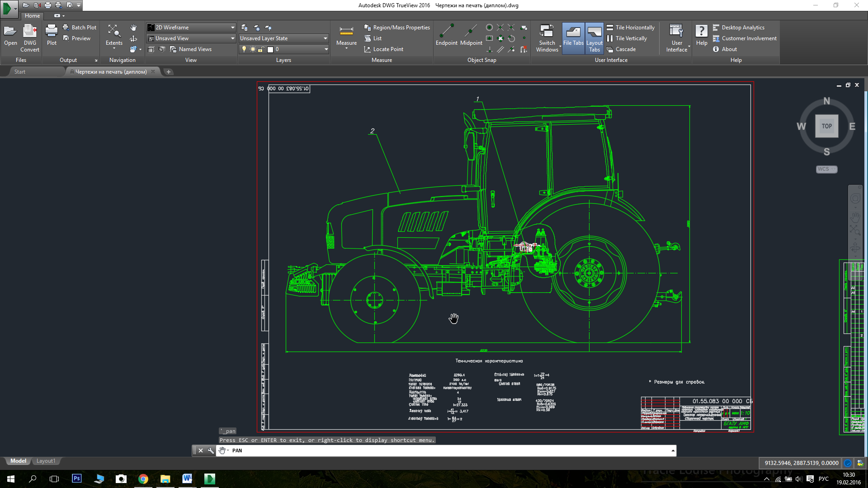This screenshot has width=868, height=488.
Task: Toggle layer 0 lock icon
Action: 261,49
